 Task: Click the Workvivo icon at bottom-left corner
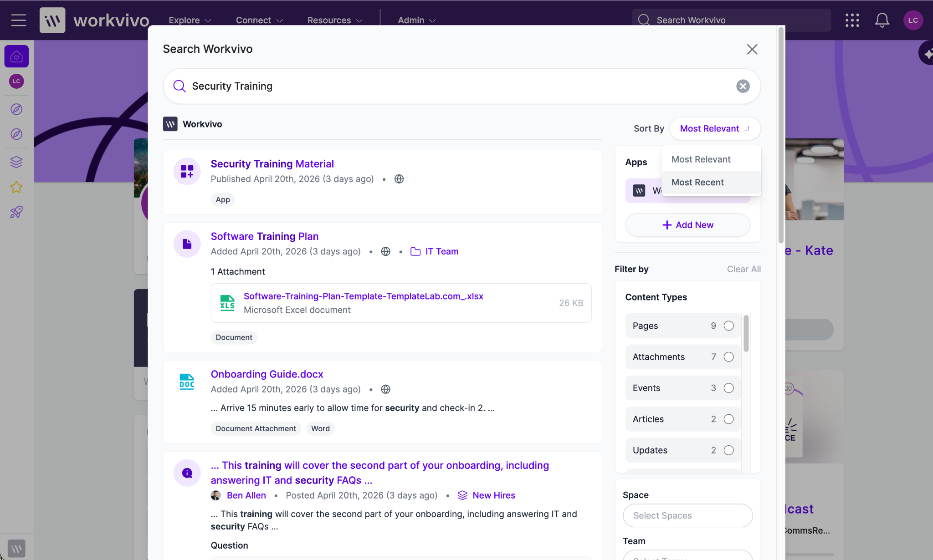click(x=16, y=549)
